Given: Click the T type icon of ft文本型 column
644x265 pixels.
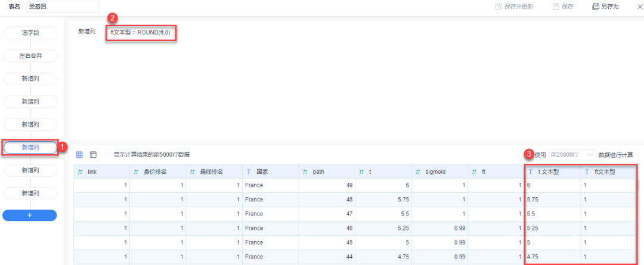Looking at the screenshot, I should [587, 172].
